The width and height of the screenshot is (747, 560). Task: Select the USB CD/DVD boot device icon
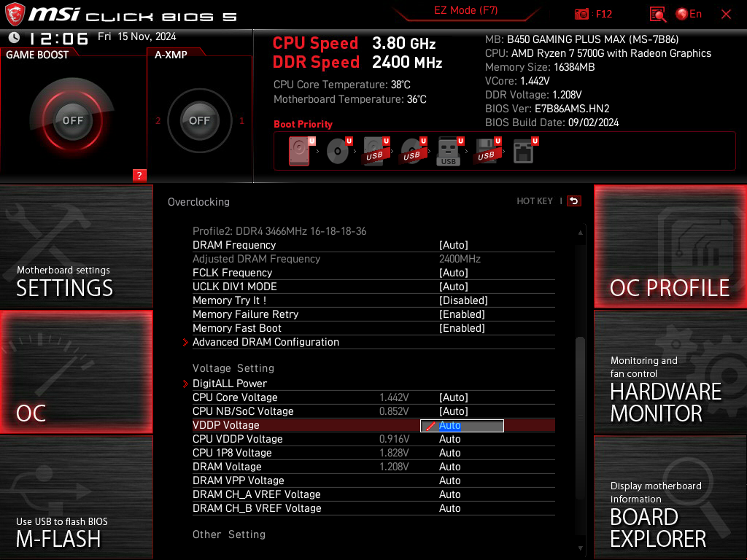pyautogui.click(x=413, y=151)
